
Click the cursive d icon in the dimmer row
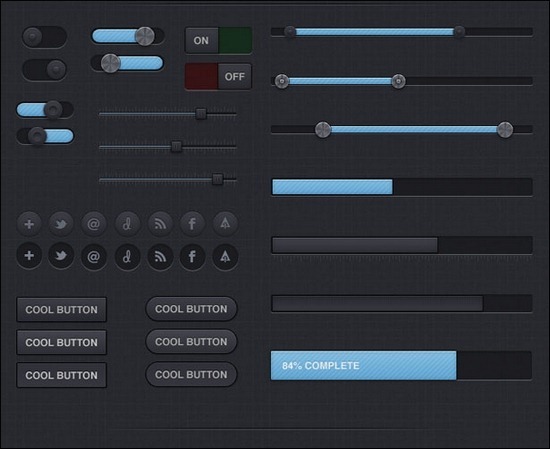127,224
